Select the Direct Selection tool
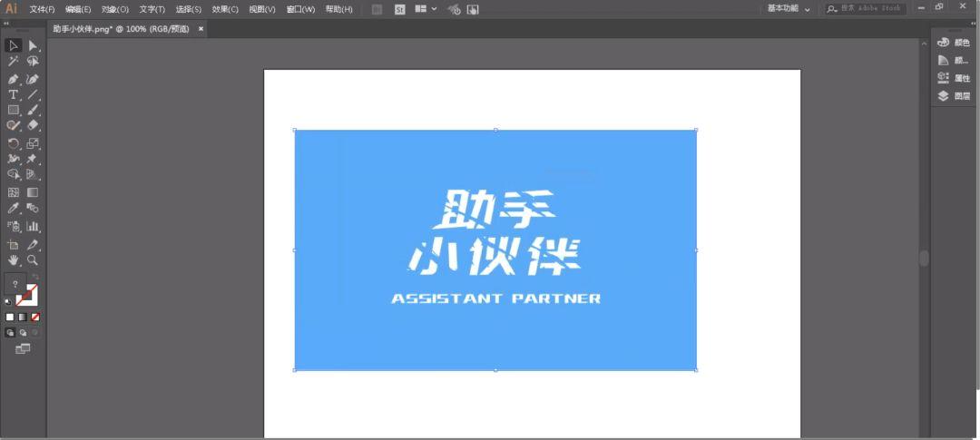The width and height of the screenshot is (980, 440). [34, 45]
